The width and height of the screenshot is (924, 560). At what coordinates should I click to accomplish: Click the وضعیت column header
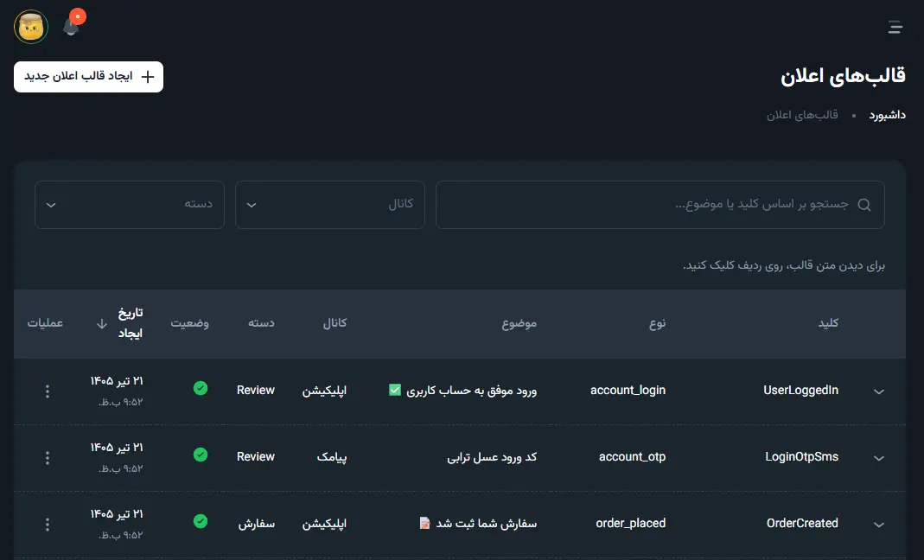(x=190, y=323)
